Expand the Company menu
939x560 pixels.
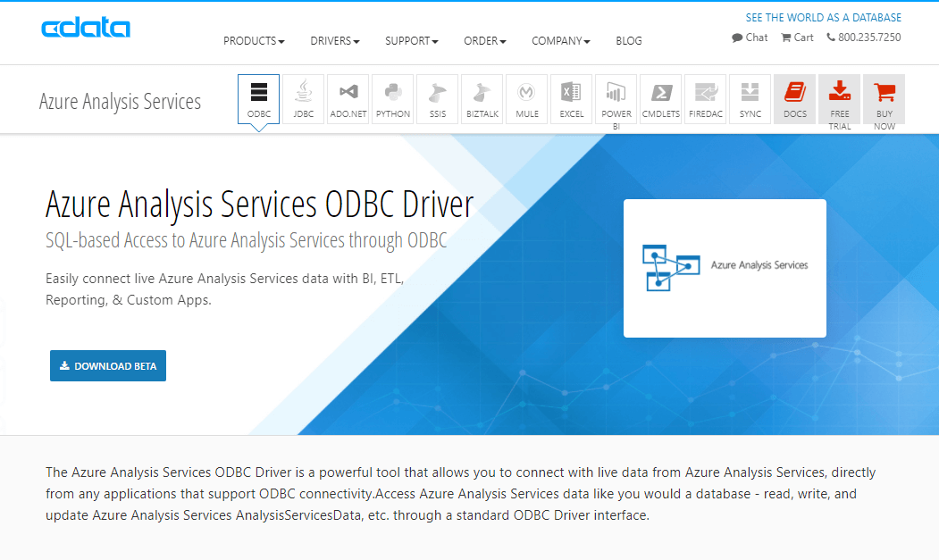561,41
